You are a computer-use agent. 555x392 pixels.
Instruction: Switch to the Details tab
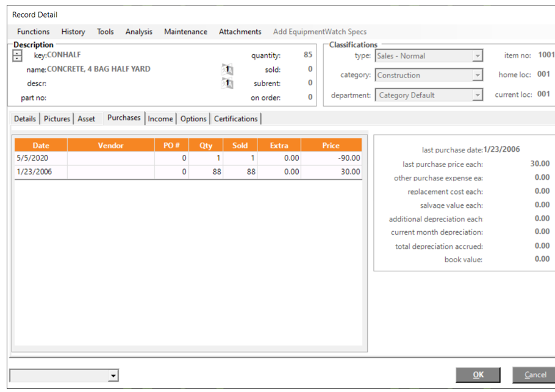[x=25, y=119]
